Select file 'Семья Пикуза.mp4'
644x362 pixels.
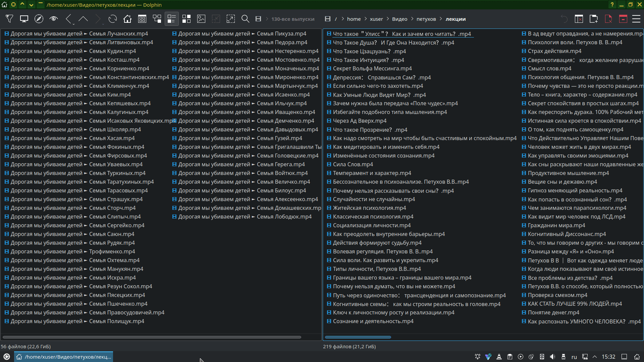point(239,34)
